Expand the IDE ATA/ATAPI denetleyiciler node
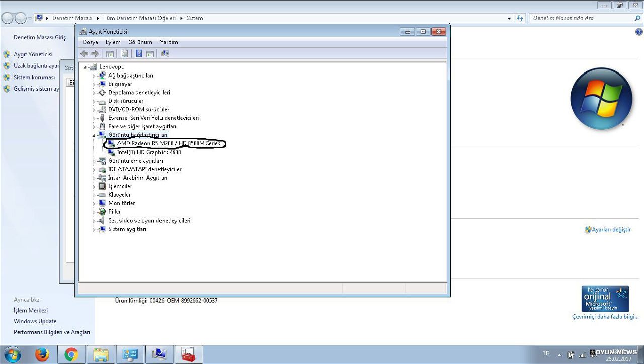 point(94,170)
